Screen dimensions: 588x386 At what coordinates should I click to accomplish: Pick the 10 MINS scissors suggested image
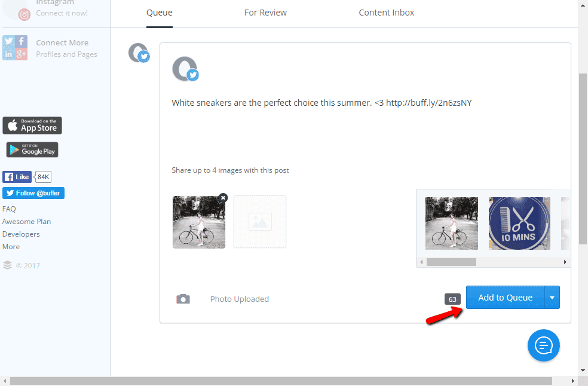519,223
